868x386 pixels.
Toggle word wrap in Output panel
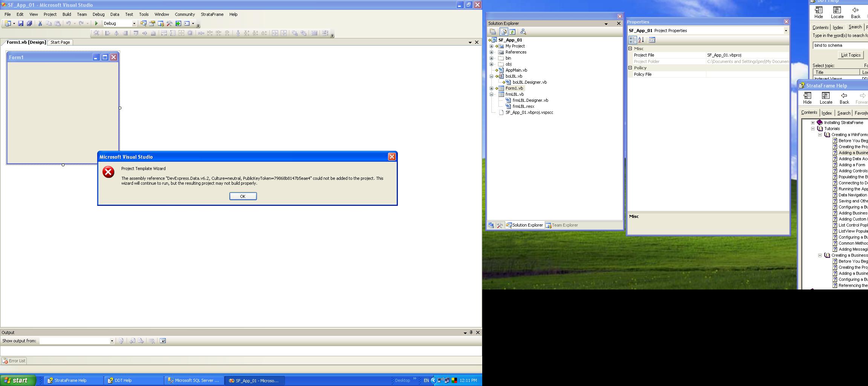tap(163, 341)
